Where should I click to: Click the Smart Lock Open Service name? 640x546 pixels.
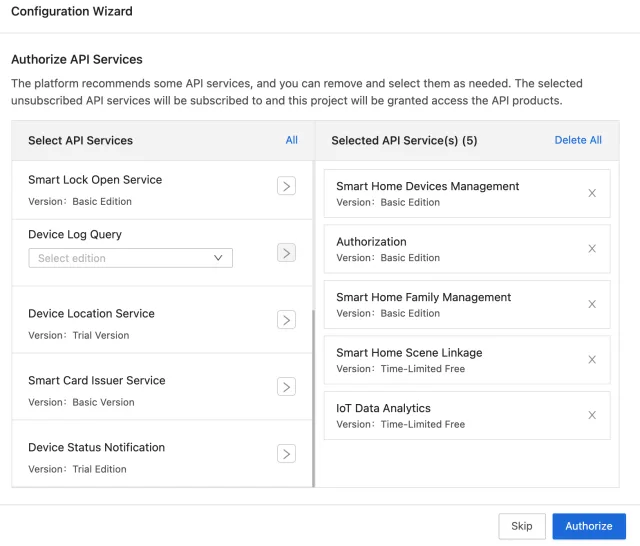tap(95, 180)
